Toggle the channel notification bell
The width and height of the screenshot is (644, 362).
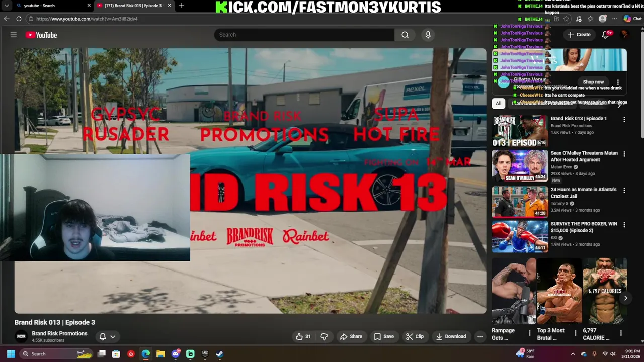[103, 336]
